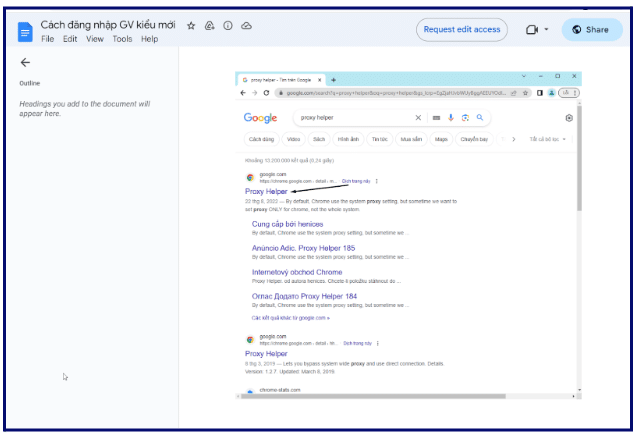Screen dimensions: 638x436
Task: Click the add-to-Drive shortcut icon
Action: pos(210,26)
